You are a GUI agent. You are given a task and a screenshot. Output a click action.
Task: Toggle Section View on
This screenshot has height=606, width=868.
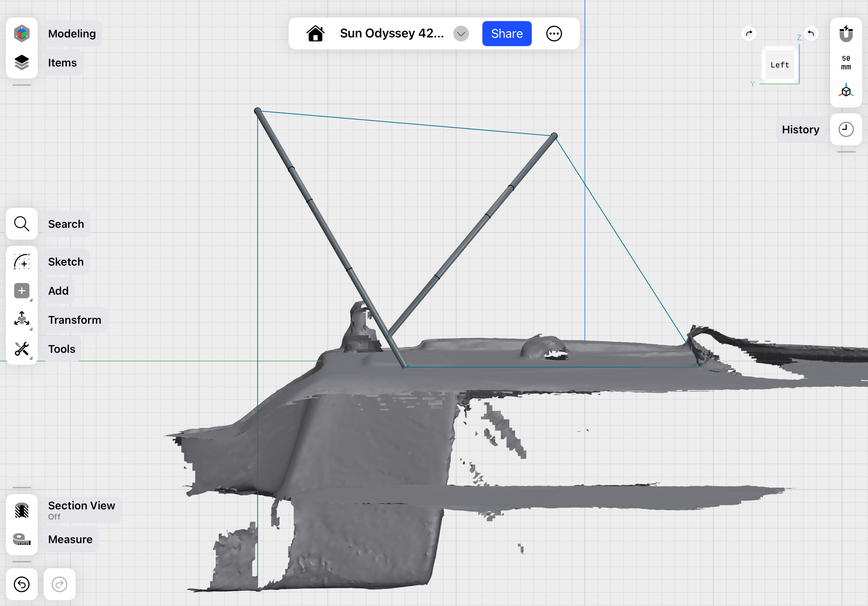21,510
